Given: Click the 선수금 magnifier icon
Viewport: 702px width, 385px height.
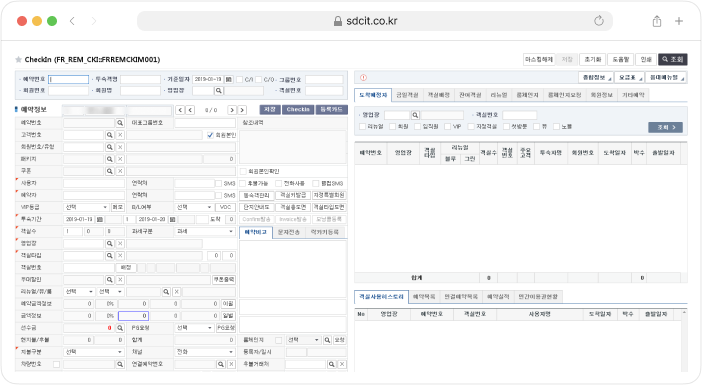Looking at the screenshot, I should pyautogui.click(x=120, y=328).
